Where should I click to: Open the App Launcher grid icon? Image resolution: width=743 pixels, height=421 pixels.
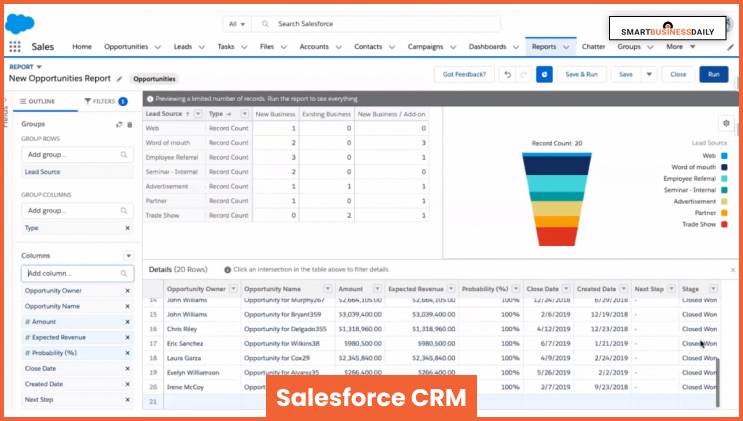[15, 46]
